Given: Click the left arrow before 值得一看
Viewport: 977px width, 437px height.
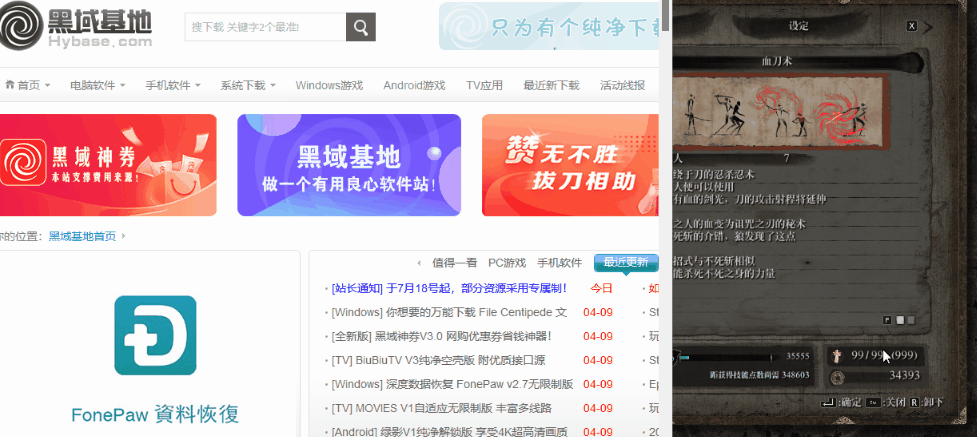Looking at the screenshot, I should (419, 263).
